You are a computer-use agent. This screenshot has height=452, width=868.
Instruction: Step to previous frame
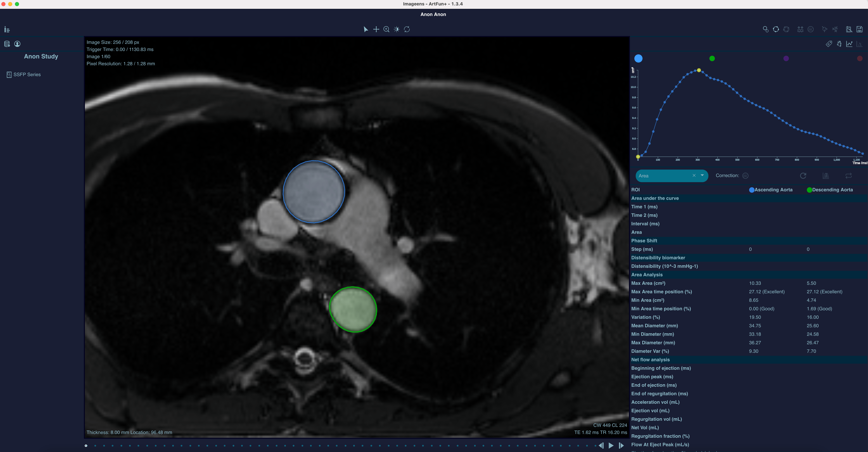(601, 446)
